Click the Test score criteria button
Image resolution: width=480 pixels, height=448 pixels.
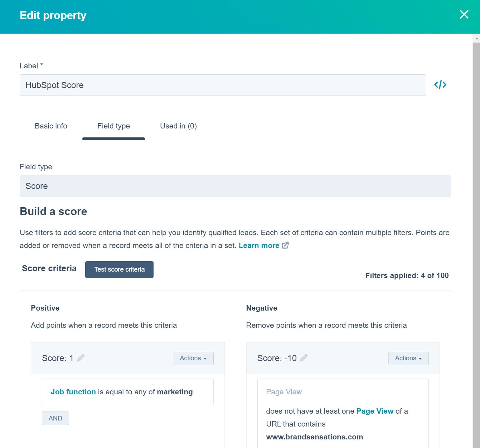coord(119,269)
